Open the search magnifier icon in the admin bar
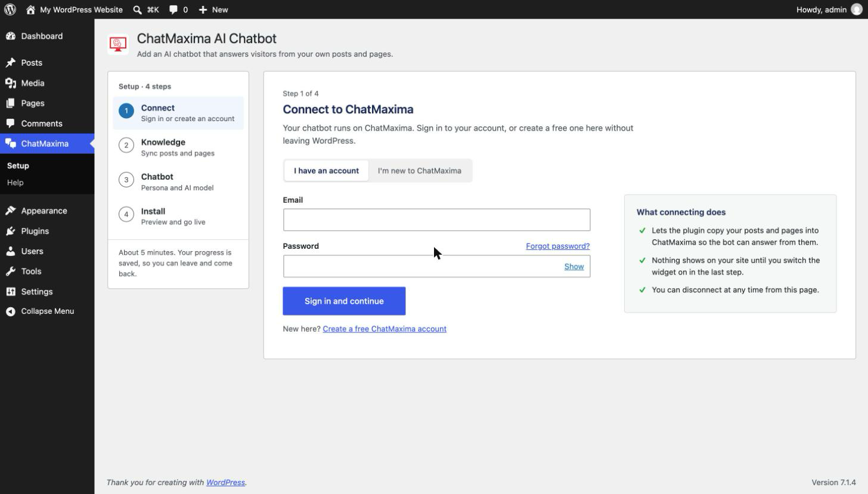868x494 pixels. [x=138, y=10]
